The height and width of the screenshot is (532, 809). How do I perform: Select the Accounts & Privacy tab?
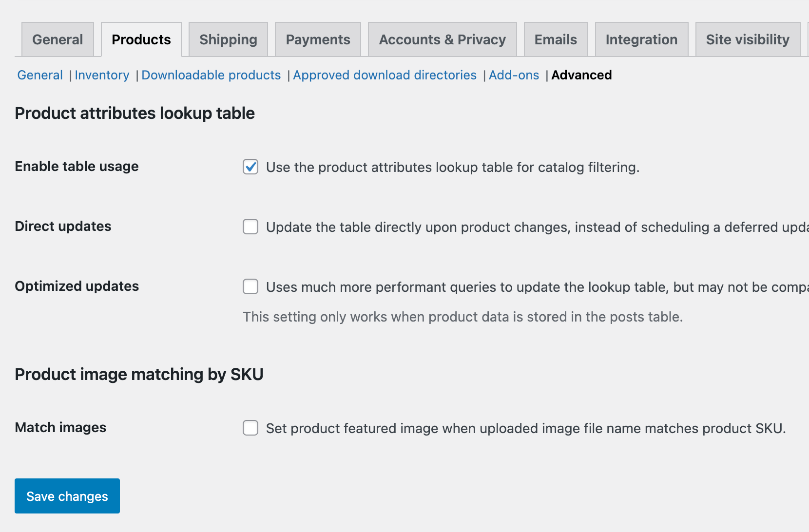442,39
